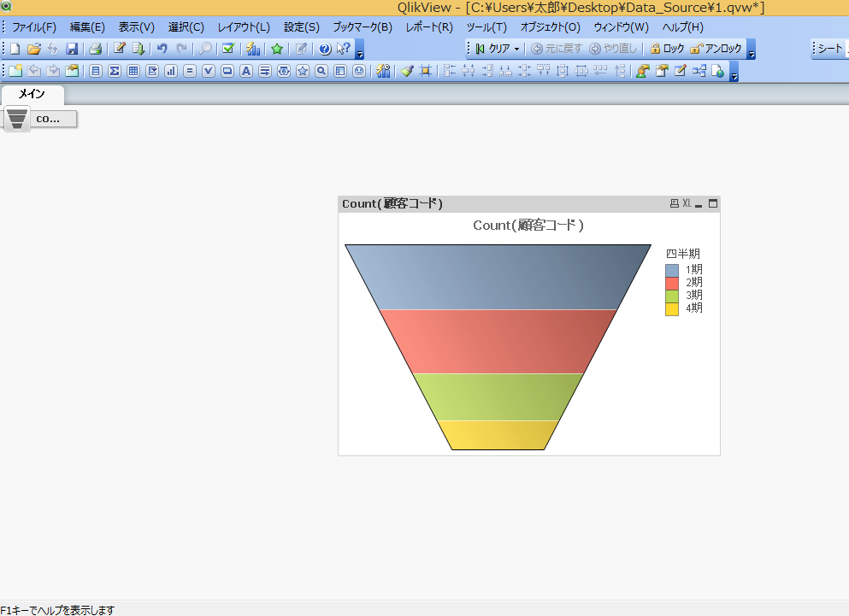The width and height of the screenshot is (849, 616).
Task: Restore the minimized co... funnel chart
Action: click(x=40, y=119)
